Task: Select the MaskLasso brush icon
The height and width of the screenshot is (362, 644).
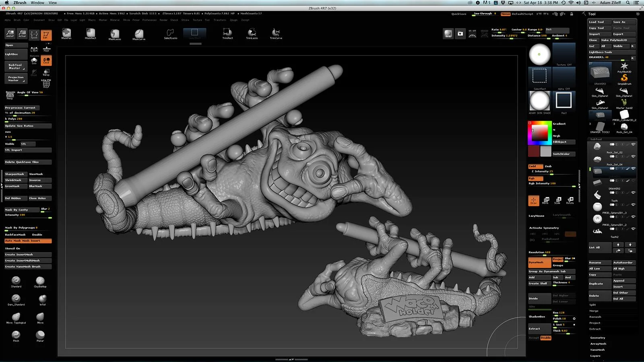Action: 115,34
